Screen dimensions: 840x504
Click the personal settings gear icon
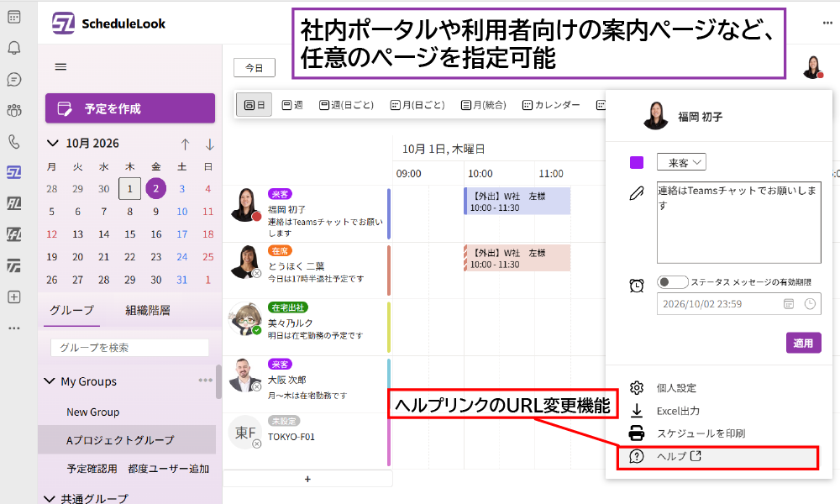click(x=637, y=388)
